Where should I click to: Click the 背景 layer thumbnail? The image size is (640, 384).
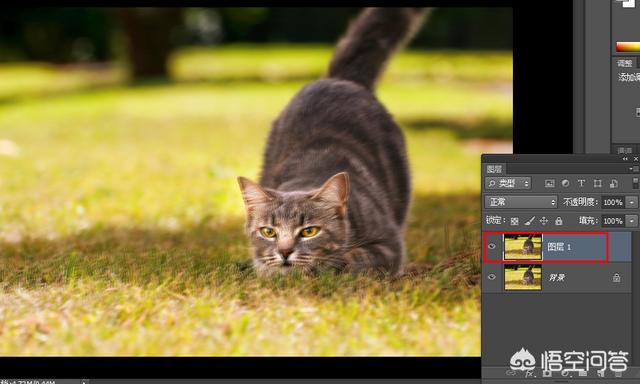523,277
